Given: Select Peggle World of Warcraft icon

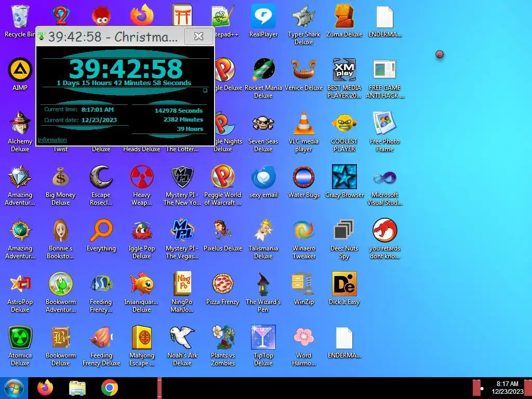Looking at the screenshot, I should click(222, 177).
